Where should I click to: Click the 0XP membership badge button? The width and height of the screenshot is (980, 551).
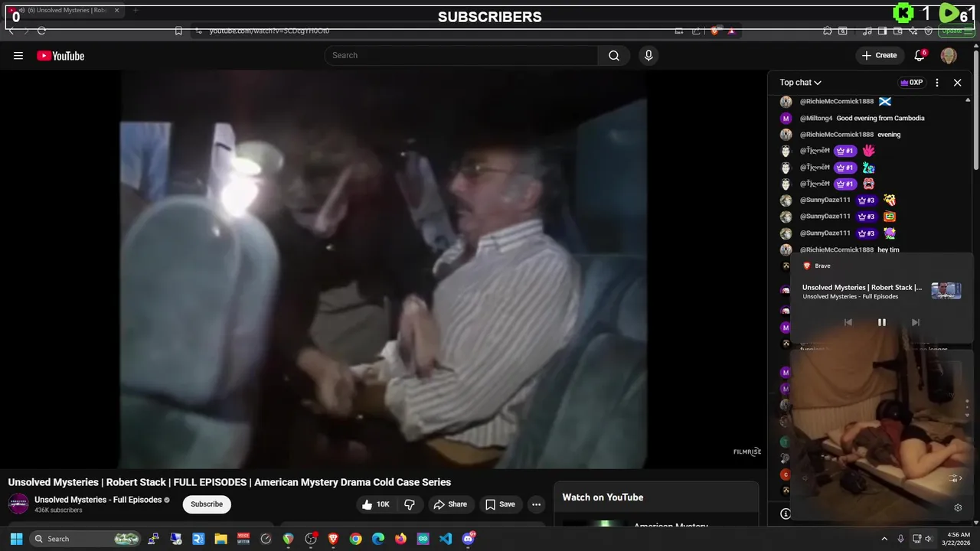pyautogui.click(x=911, y=83)
